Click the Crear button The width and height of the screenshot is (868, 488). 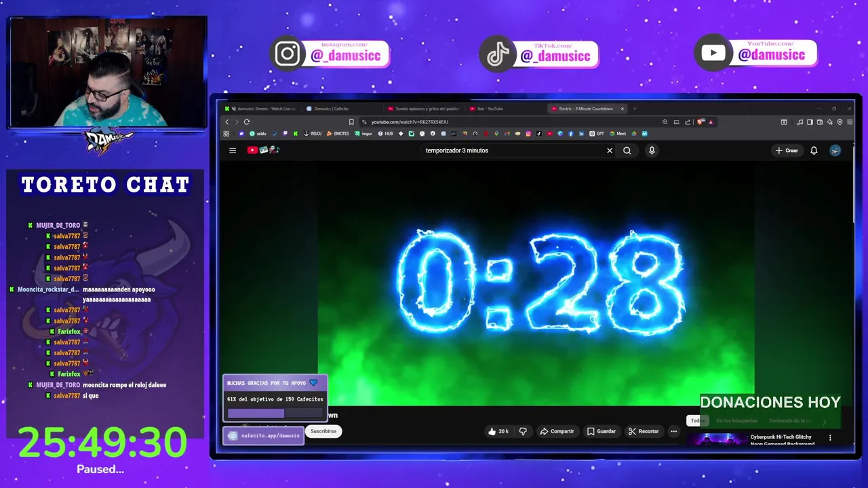tap(787, 150)
